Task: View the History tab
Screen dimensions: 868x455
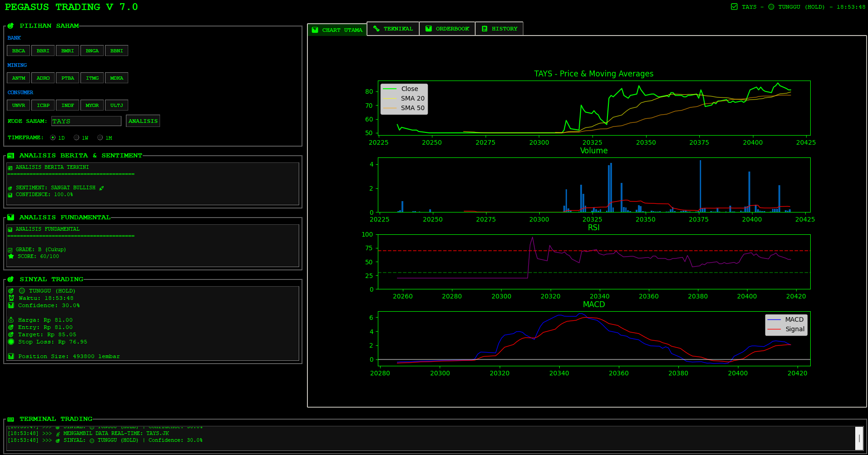Action: point(499,29)
